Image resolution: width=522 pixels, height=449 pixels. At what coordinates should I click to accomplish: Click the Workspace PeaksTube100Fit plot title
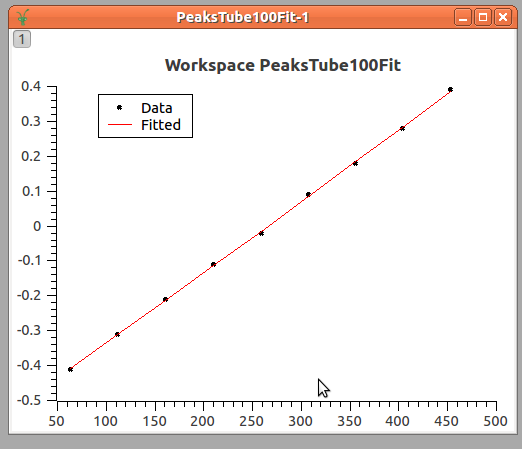[x=283, y=65]
